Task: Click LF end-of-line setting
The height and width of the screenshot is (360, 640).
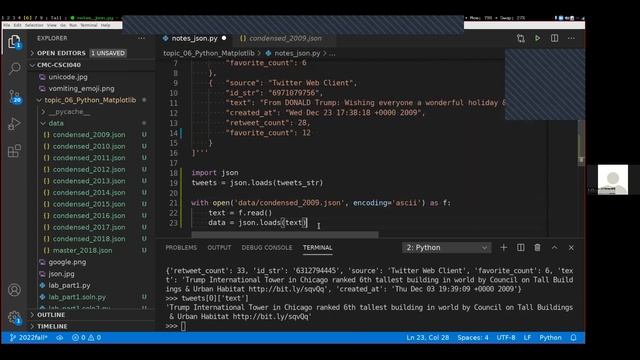Action: click(x=527, y=338)
